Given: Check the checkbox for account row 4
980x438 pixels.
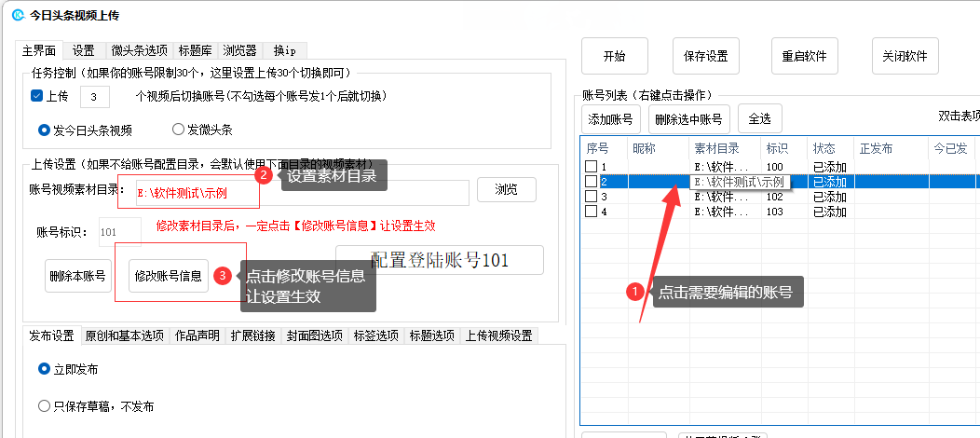Looking at the screenshot, I should tap(591, 212).
